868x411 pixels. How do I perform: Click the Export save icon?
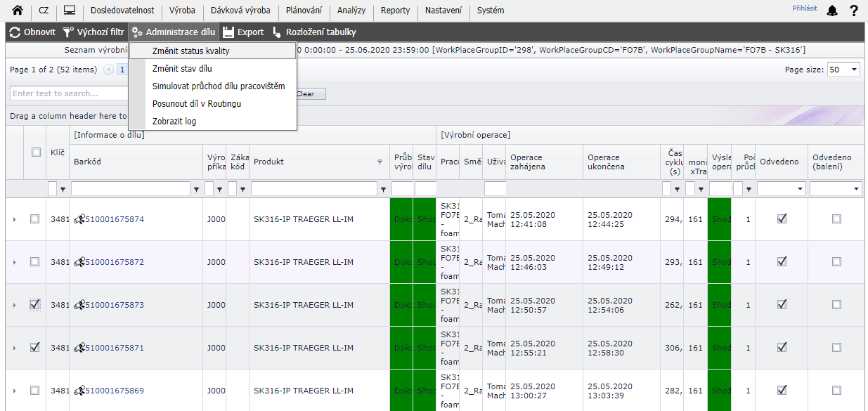[228, 32]
